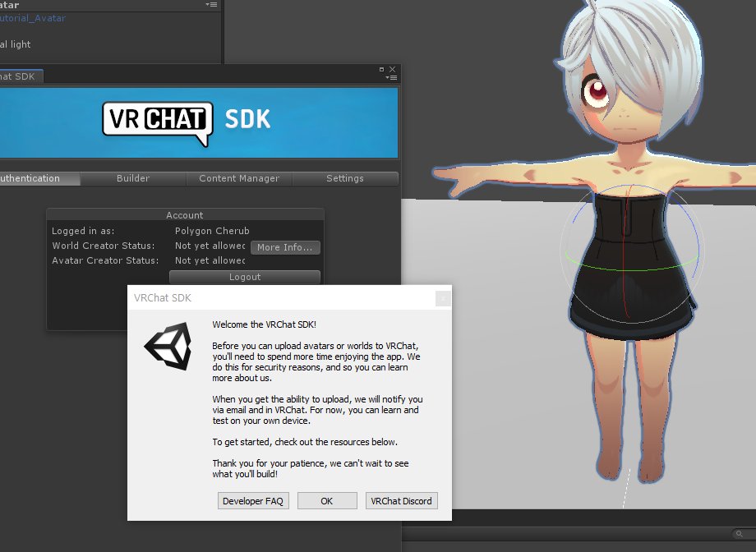756x552 pixels.
Task: Close the VRChat SDK panel window
Action: pyautogui.click(x=393, y=70)
